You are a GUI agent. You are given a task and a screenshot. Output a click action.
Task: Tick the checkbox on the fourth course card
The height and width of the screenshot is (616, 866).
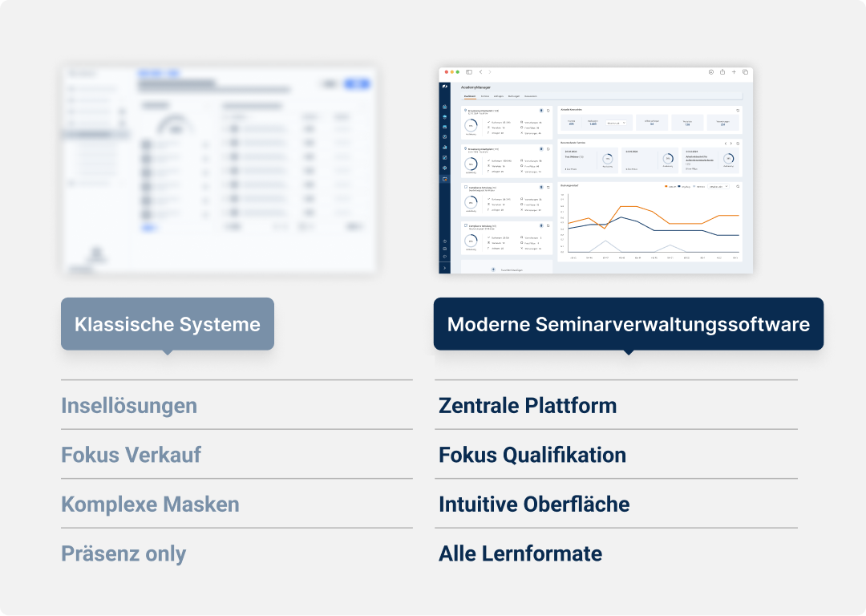[466, 226]
